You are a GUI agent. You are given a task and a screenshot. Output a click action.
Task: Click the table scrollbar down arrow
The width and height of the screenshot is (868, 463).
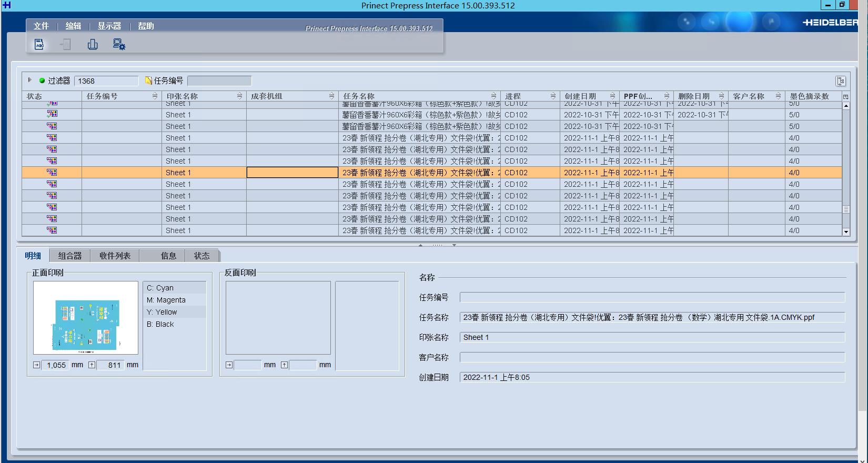(846, 231)
